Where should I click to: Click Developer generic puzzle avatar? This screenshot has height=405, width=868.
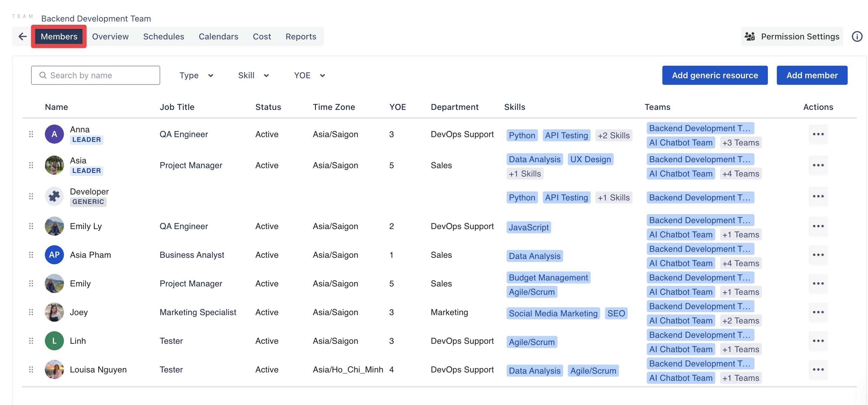tap(54, 196)
